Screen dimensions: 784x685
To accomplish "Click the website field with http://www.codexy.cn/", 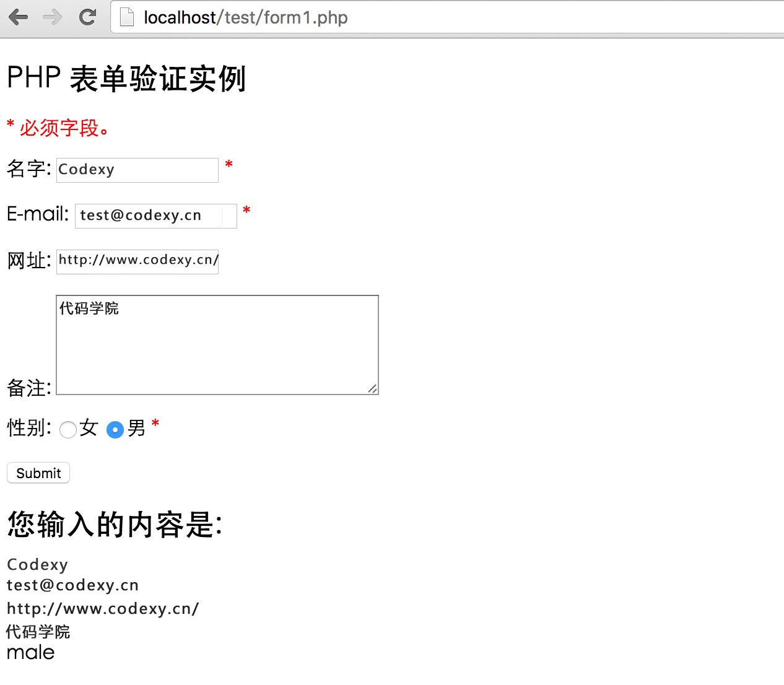I will pos(137,261).
